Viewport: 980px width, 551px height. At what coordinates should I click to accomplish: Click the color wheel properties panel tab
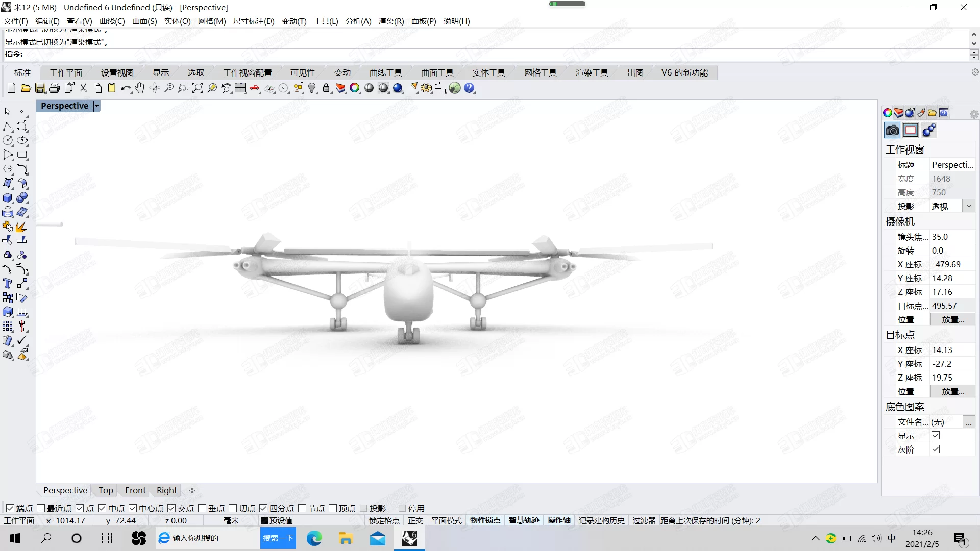pos(888,113)
